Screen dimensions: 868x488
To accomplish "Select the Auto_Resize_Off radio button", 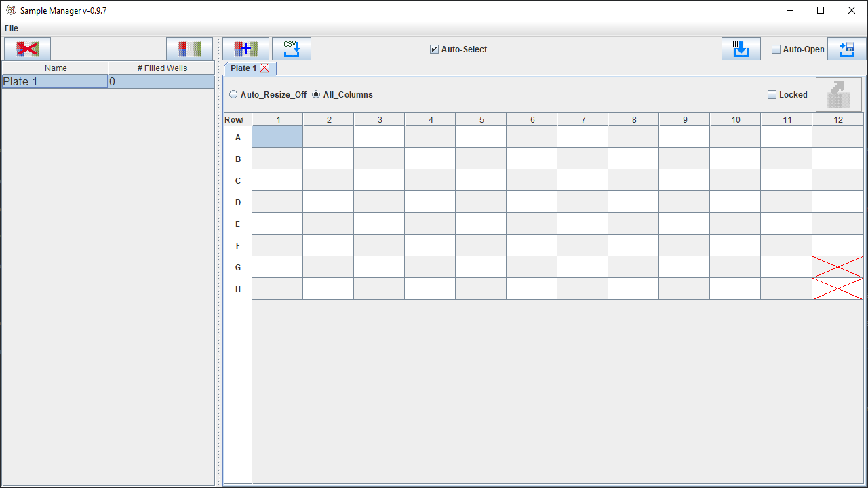I will click(233, 95).
